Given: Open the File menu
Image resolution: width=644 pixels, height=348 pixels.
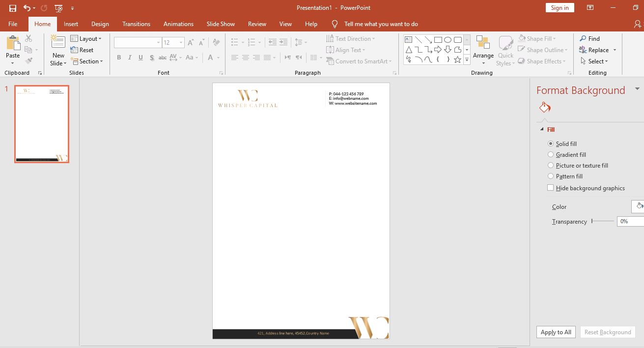Looking at the screenshot, I should coord(13,24).
